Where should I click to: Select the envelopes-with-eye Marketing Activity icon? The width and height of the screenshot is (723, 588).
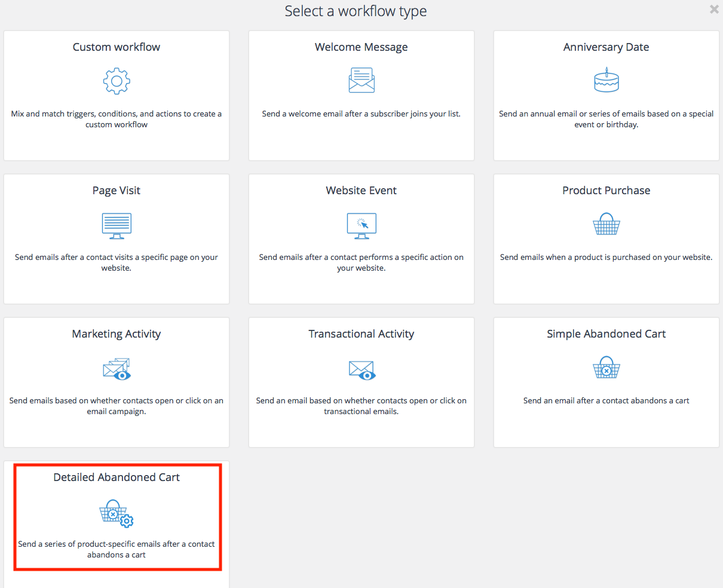tap(117, 369)
